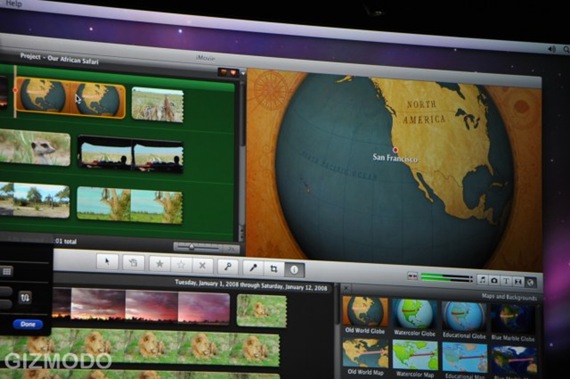Open the photo browser camera icon
The width and height of the screenshot is (570, 379).
[494, 280]
